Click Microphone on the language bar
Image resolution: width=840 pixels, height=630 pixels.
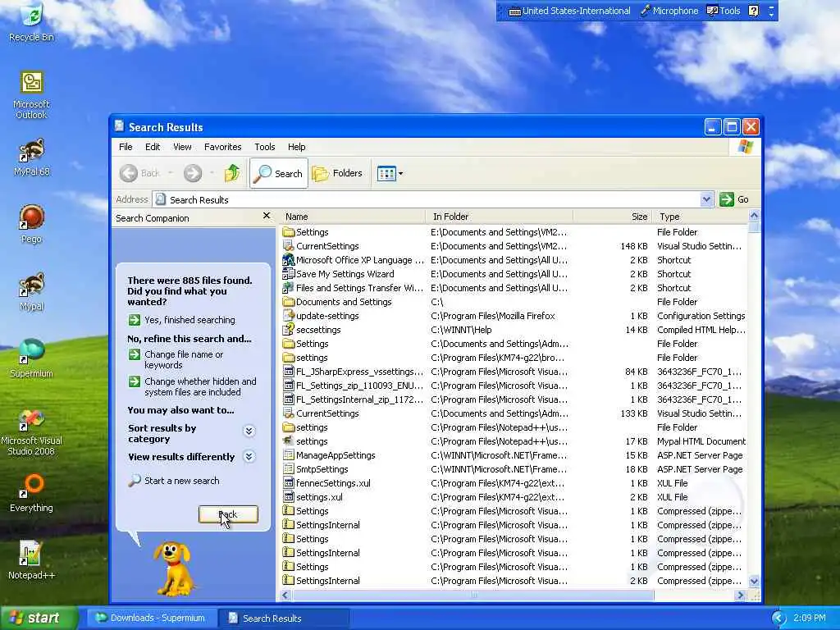pos(669,11)
